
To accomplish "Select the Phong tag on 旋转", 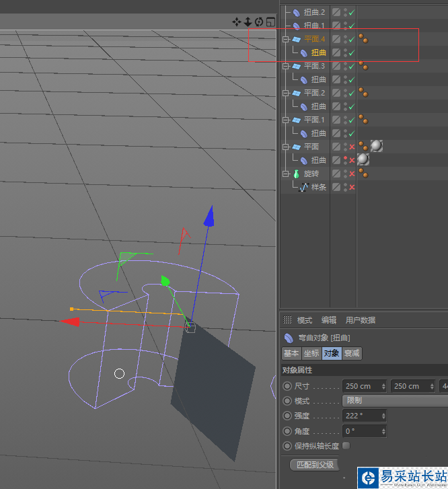I will pyautogui.click(x=363, y=173).
